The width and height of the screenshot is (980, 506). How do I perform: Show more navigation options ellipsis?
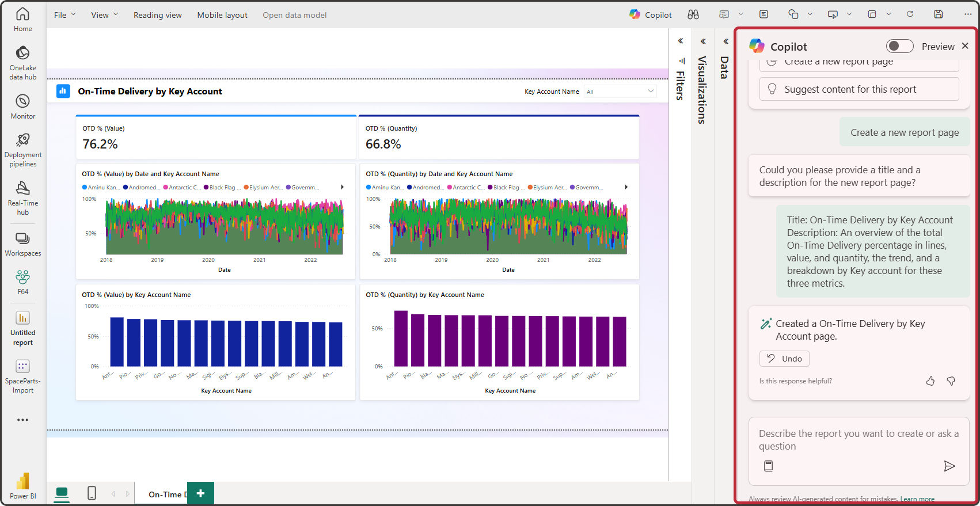(23, 420)
